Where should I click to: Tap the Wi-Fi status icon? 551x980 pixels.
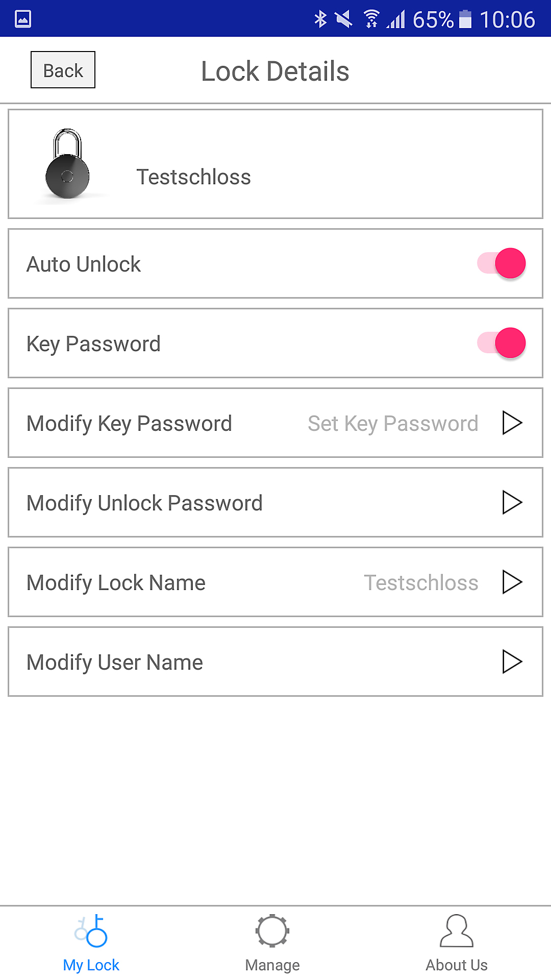[371, 19]
